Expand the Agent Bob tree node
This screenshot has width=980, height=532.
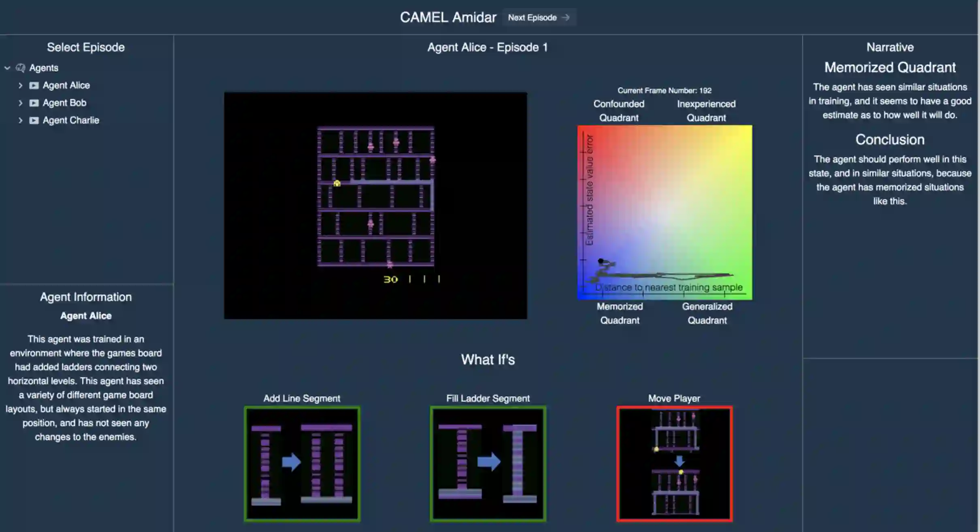(x=20, y=103)
